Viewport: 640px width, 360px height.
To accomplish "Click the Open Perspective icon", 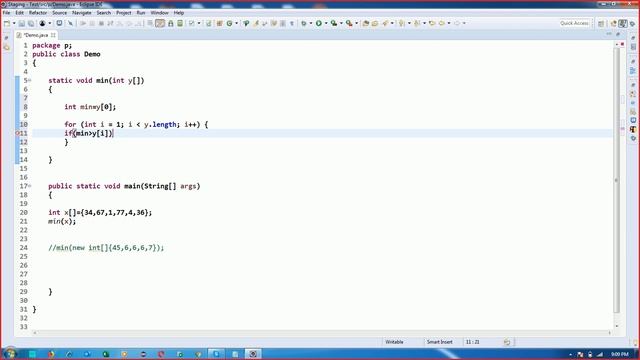I will pyautogui.click(x=601, y=24).
